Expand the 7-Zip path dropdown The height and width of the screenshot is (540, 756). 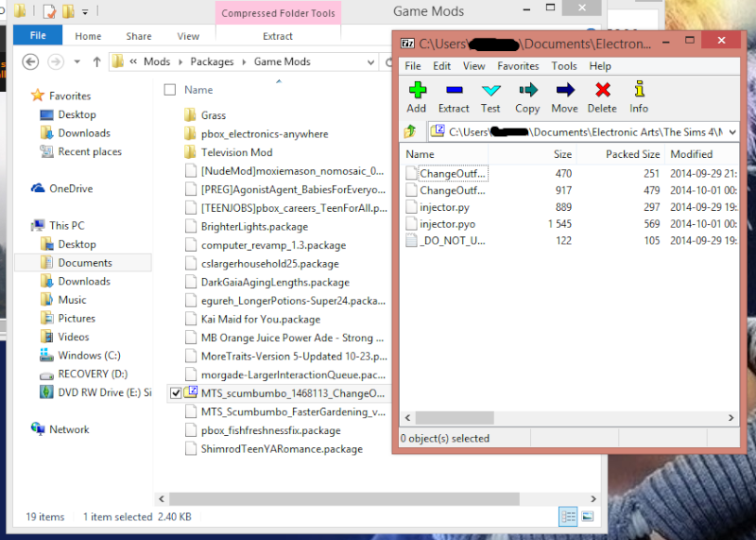(x=732, y=131)
